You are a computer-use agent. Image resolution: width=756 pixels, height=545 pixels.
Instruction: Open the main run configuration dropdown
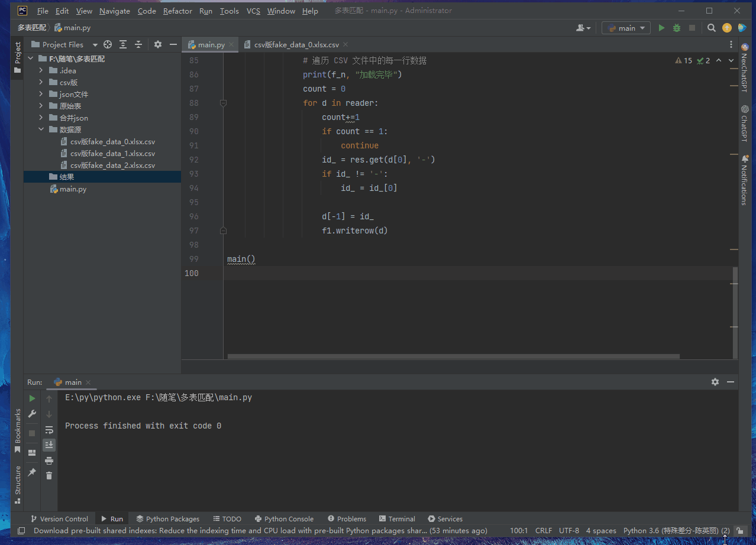[x=626, y=28]
